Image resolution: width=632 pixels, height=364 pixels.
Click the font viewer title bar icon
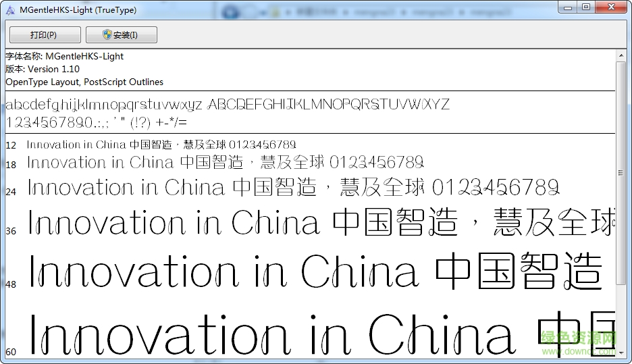click(11, 10)
